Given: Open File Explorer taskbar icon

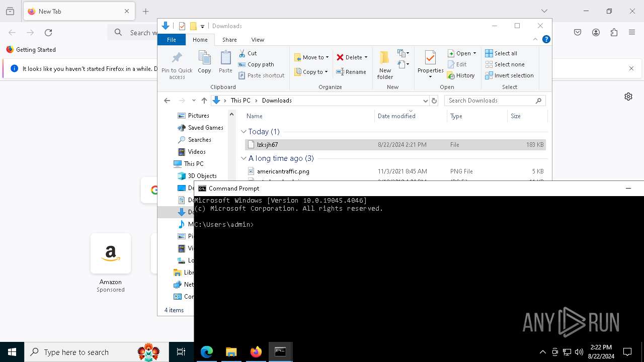Looking at the screenshot, I should (231, 352).
